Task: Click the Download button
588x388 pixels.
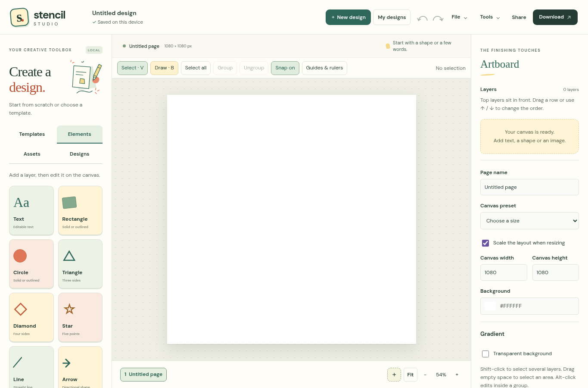Action: pos(555,17)
